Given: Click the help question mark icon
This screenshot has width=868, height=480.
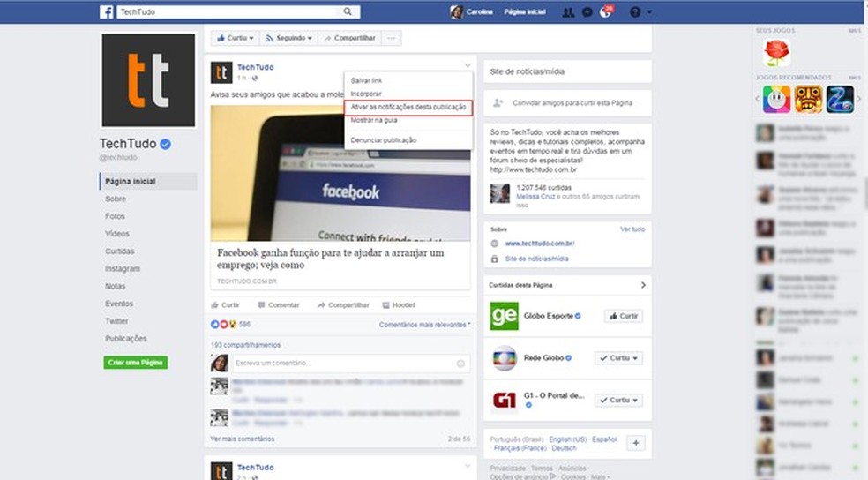Looking at the screenshot, I should pyautogui.click(x=635, y=12).
